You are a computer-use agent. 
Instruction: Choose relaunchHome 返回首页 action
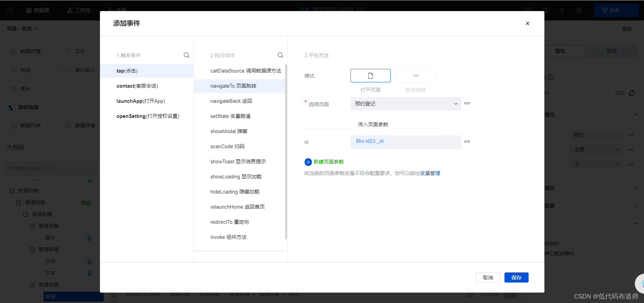coord(239,207)
